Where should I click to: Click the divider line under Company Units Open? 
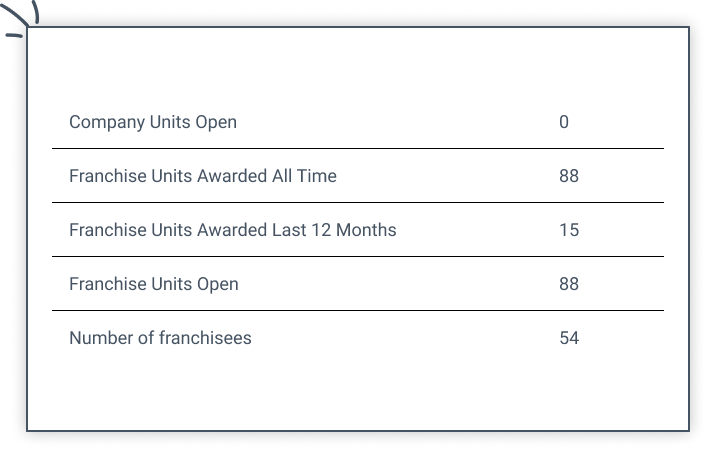357,149
